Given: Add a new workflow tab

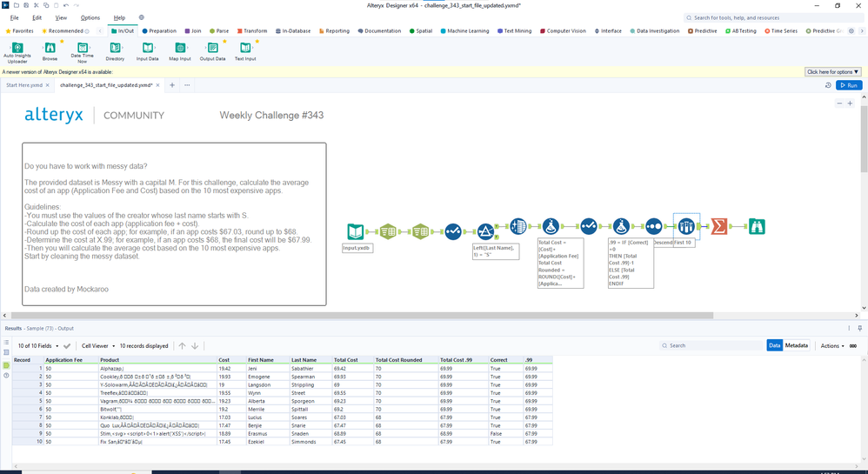Looking at the screenshot, I should 172,85.
